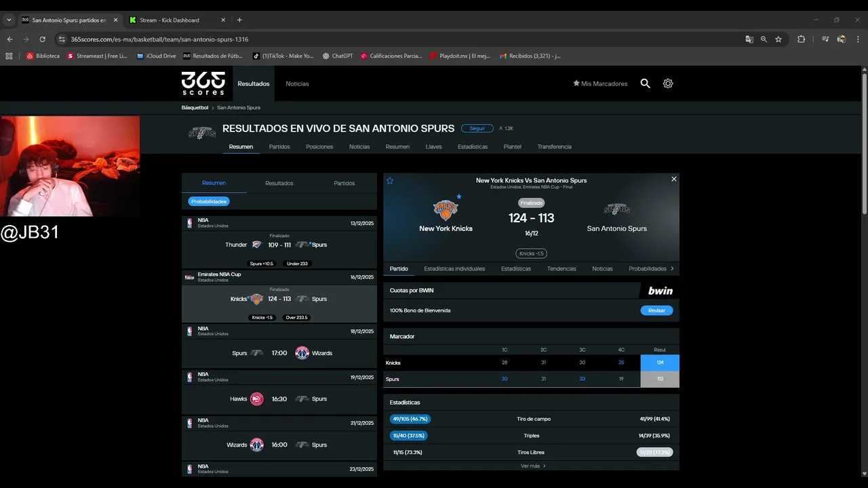Click the 49/105 (46.7%) field goal stat
Image resolution: width=868 pixels, height=488 pixels.
[410, 419]
